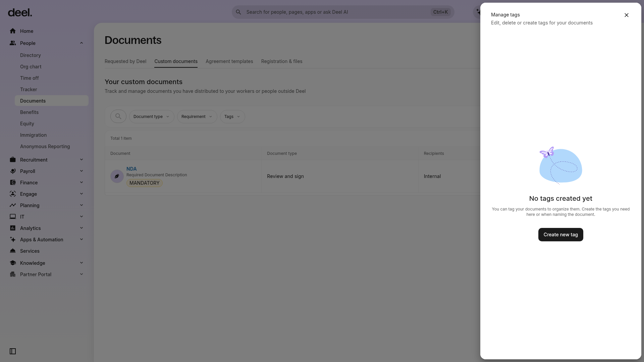Viewport: 644px width, 362px height.
Task: Expand the IT section chevron
Action: click(82, 217)
